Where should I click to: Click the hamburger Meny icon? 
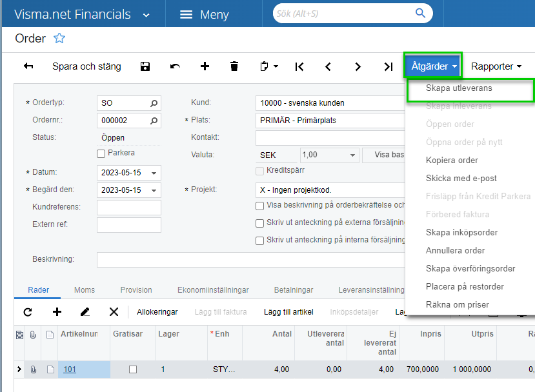point(187,14)
